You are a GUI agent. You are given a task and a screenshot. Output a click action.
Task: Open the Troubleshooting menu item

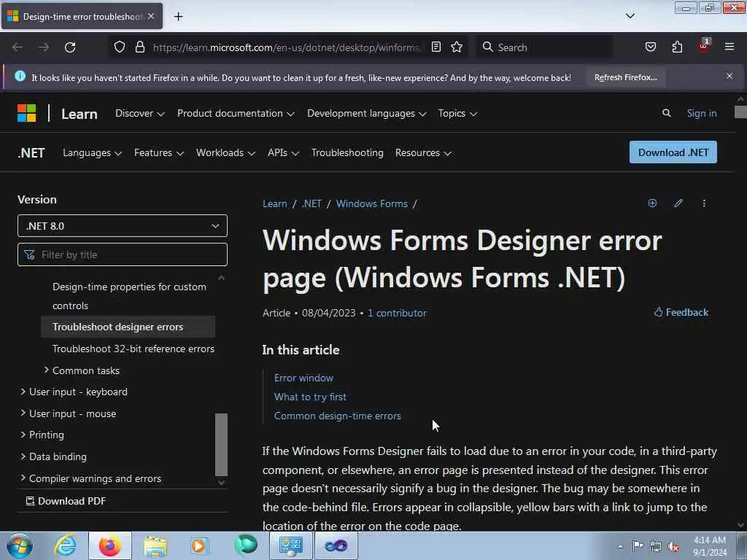pos(347,153)
